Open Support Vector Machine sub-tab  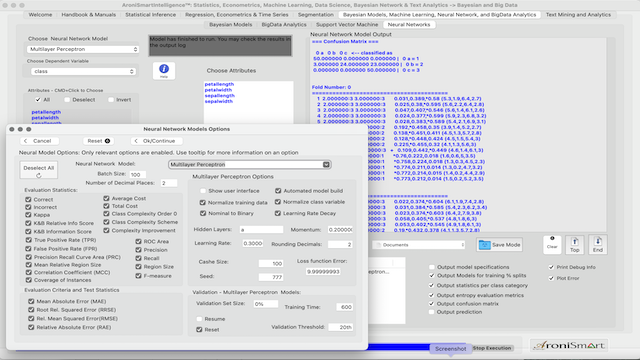click(x=347, y=24)
